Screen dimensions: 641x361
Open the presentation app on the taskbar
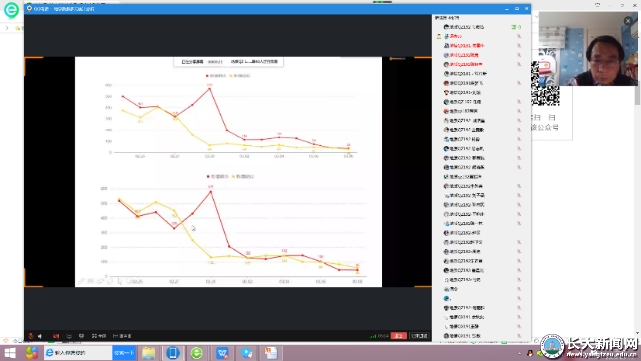click(x=270, y=353)
